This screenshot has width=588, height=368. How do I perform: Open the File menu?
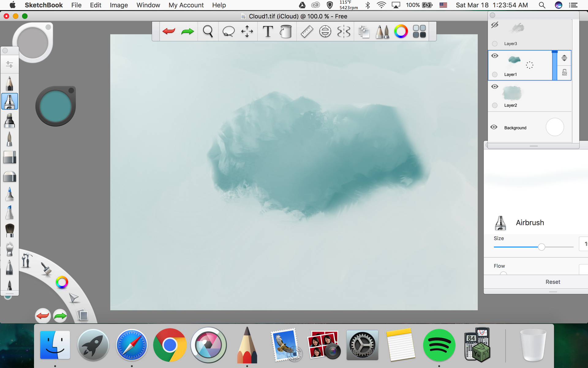76,5
